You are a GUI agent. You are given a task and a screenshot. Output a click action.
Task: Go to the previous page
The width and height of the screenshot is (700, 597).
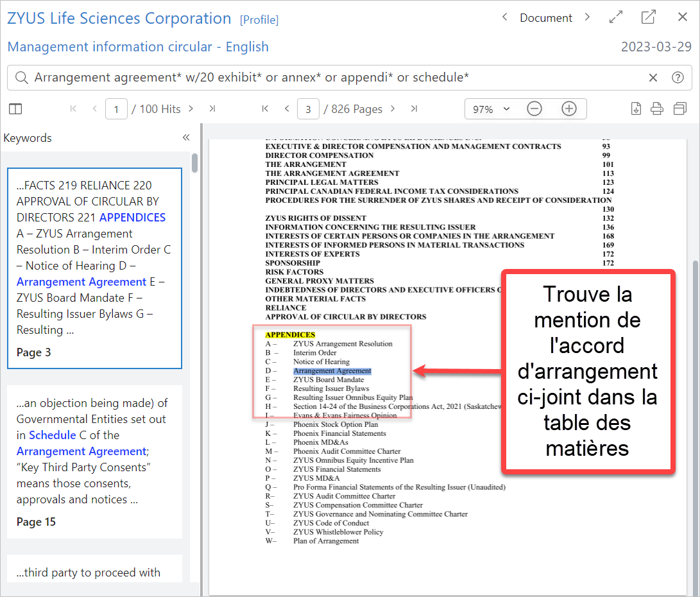pos(287,108)
